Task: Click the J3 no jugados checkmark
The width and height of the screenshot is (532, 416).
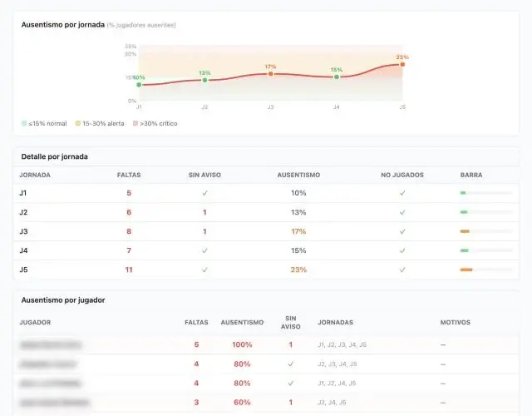Action: 402,231
